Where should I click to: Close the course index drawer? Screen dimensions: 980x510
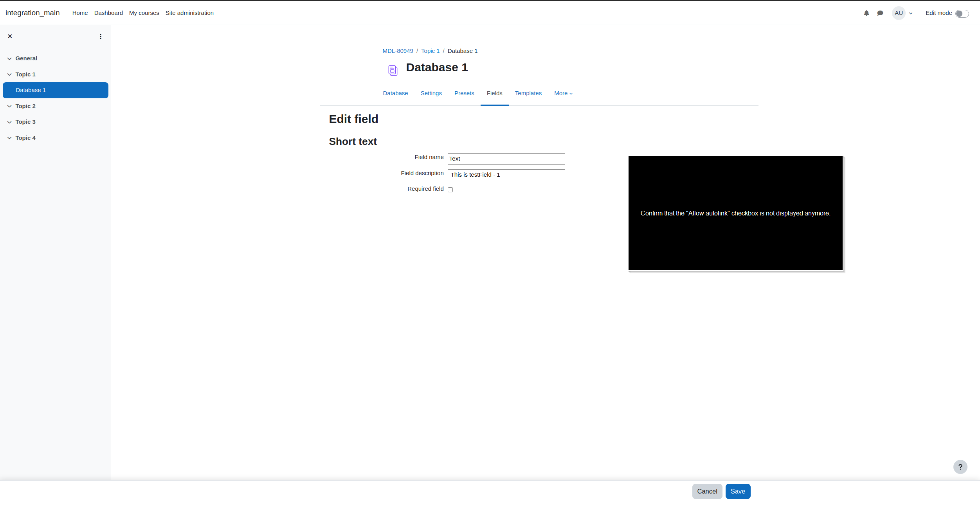tap(10, 36)
